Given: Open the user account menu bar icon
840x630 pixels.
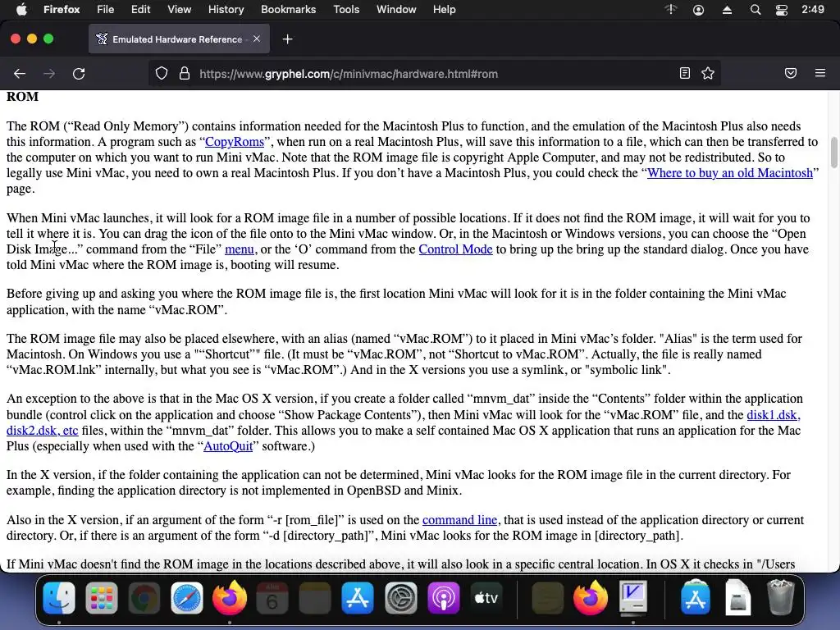Looking at the screenshot, I should [699, 10].
